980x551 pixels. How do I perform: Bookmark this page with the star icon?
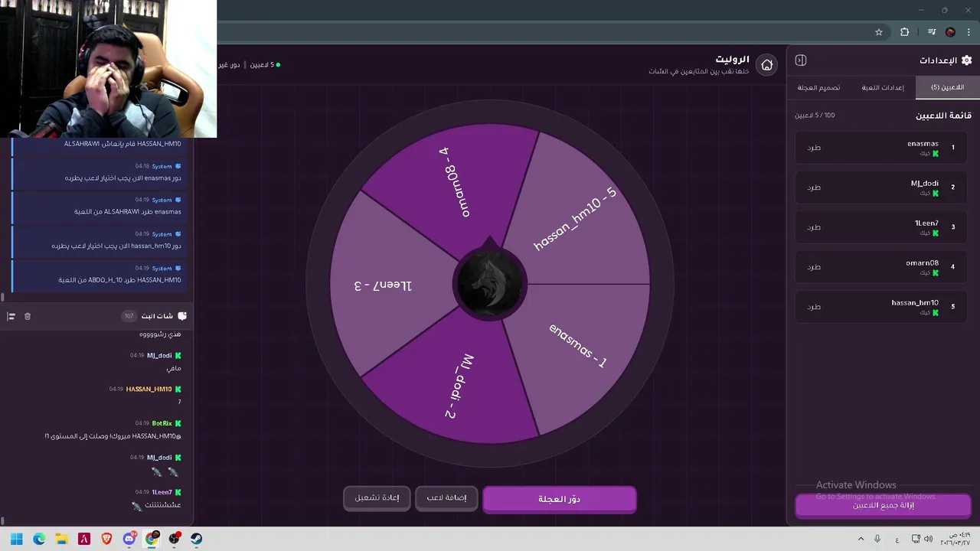click(x=879, y=32)
